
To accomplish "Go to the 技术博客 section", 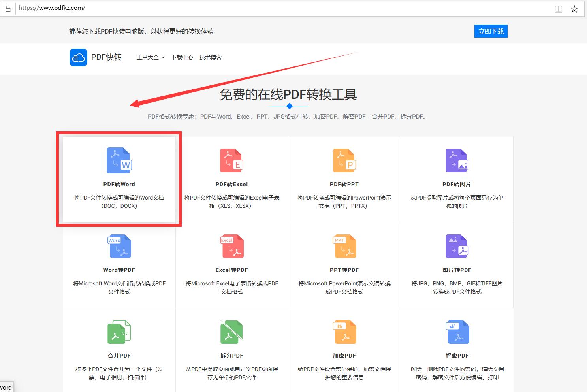I will click(211, 57).
